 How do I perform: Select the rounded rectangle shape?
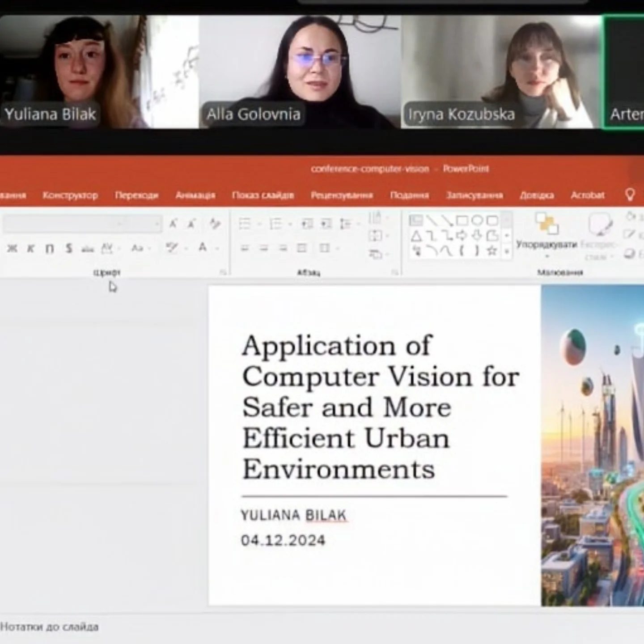(492, 220)
